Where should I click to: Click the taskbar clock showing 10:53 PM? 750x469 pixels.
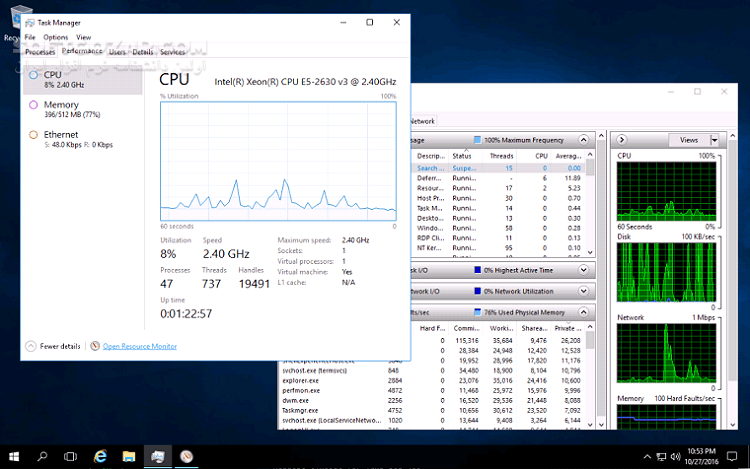click(702, 457)
